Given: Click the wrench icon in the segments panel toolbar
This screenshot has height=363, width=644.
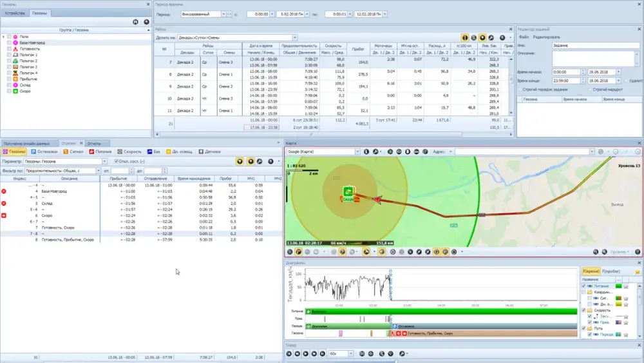Looking at the screenshot, I should pyautogui.click(x=260, y=162).
